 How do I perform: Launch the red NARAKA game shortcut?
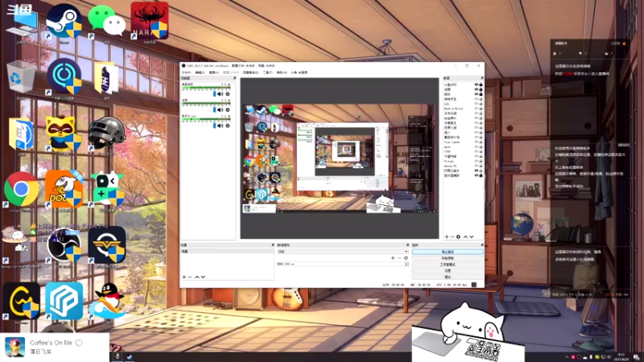coord(150,22)
